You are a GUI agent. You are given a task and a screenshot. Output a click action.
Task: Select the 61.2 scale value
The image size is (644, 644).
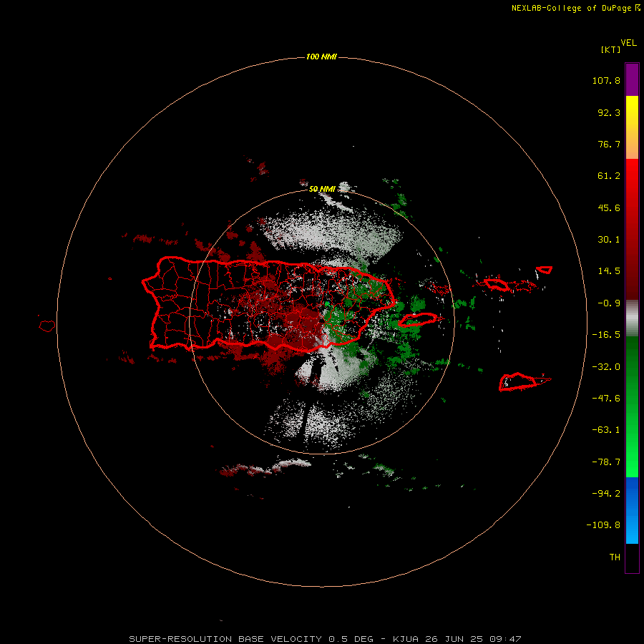point(609,176)
